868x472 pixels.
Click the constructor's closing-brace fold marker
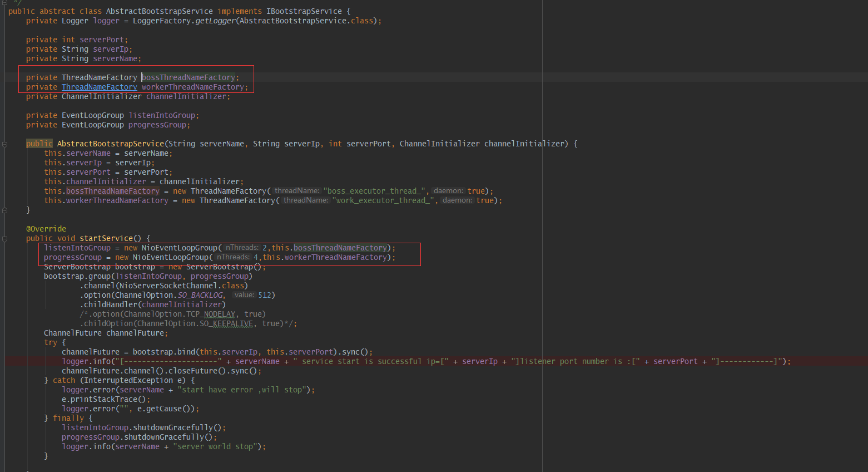(x=4, y=210)
